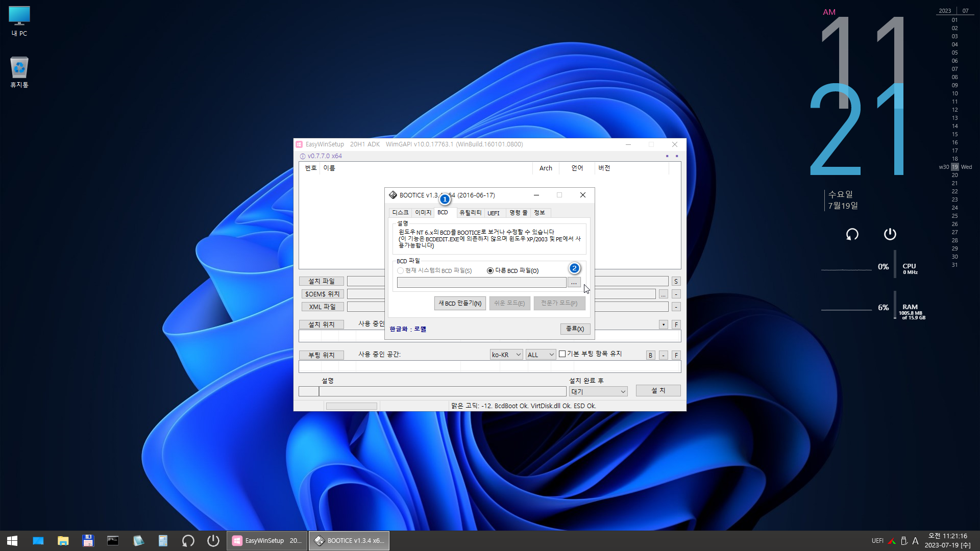Image resolution: width=980 pixels, height=551 pixels.
Task: Expand the small arrow on 설치 위치 row
Action: (x=663, y=324)
